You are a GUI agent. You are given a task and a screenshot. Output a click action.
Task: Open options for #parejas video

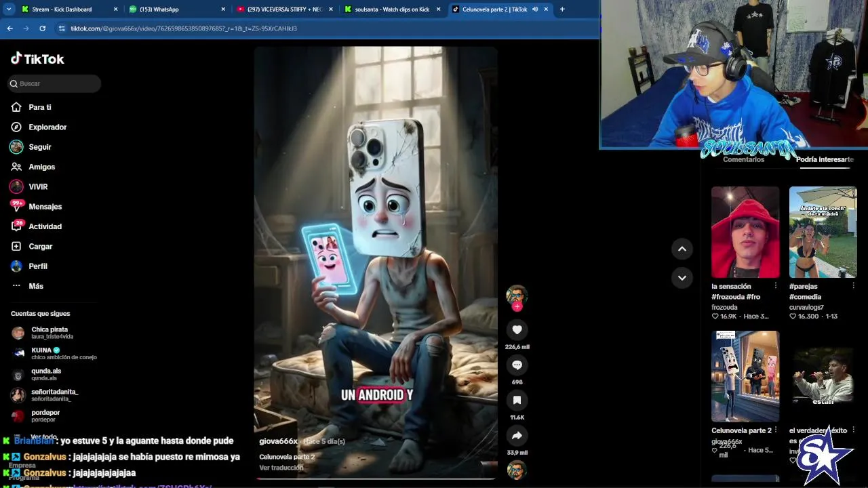[x=853, y=286]
